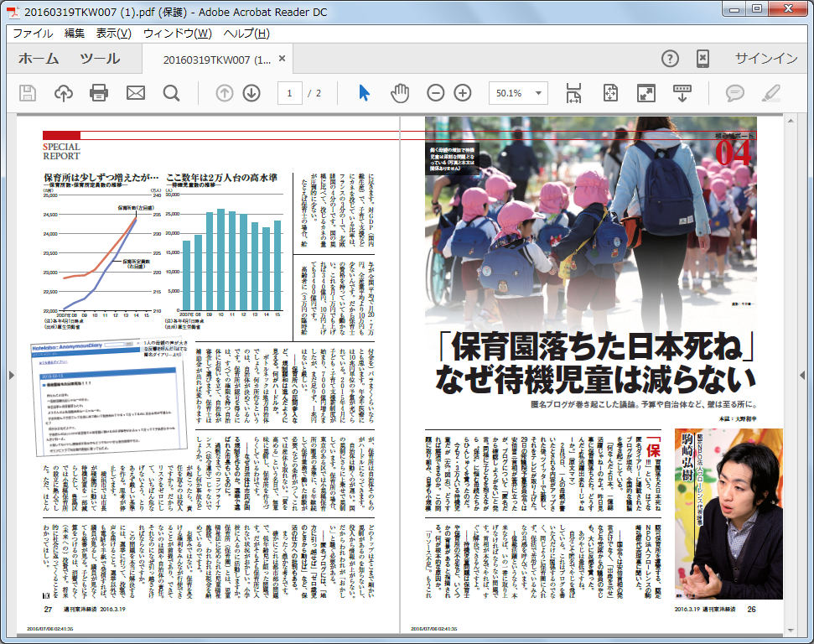This screenshot has width=814, height=644.
Task: Print the document with the printer icon
Action: coord(99,93)
